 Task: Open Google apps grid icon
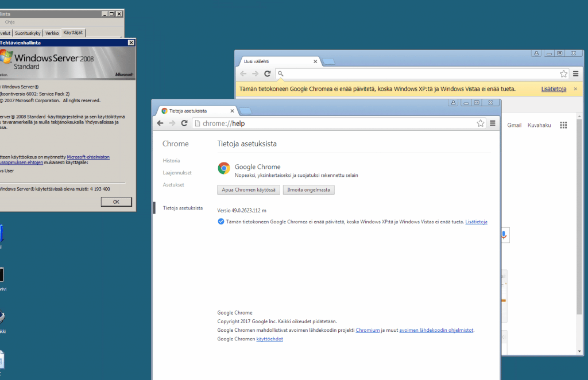563,125
